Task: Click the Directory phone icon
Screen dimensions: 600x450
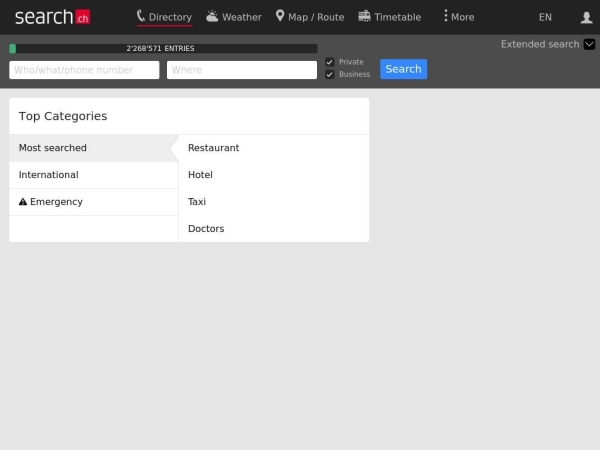Action: (x=141, y=16)
